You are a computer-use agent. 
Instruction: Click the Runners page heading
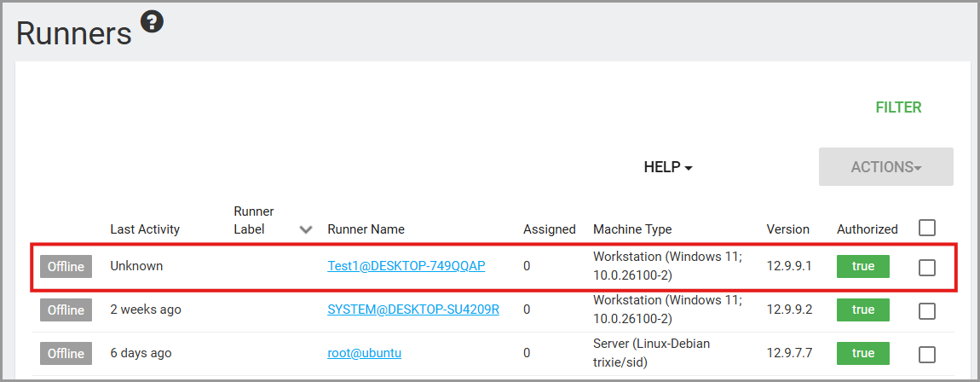(74, 33)
